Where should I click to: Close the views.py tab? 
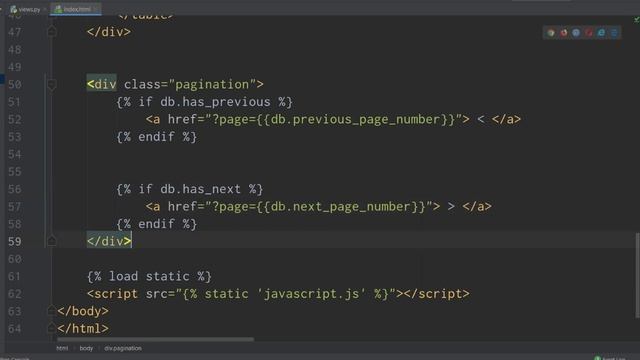pos(45,9)
